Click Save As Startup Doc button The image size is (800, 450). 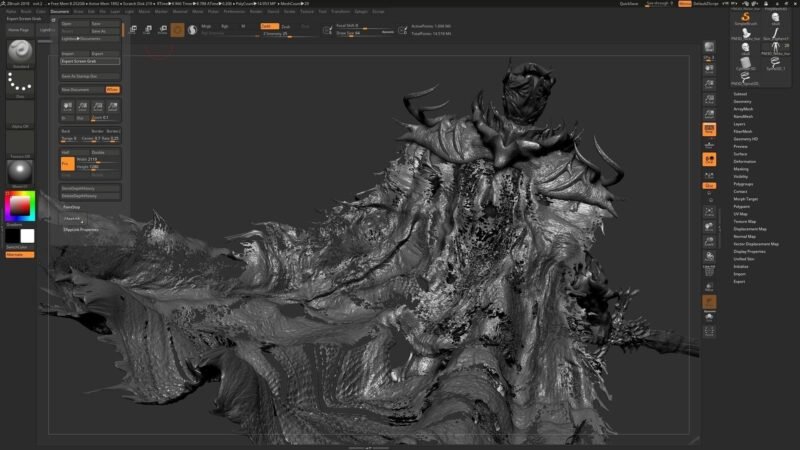pyautogui.click(x=90, y=77)
